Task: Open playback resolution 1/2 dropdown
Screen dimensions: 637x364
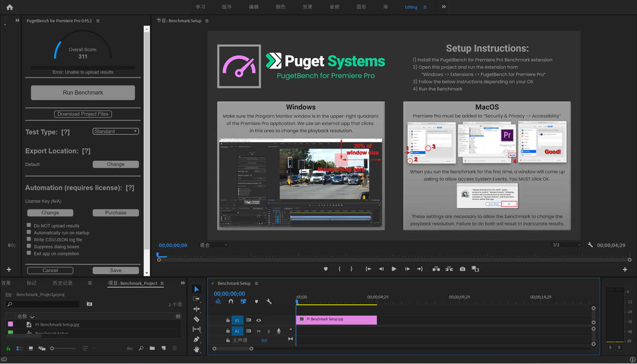Action: click(566, 245)
